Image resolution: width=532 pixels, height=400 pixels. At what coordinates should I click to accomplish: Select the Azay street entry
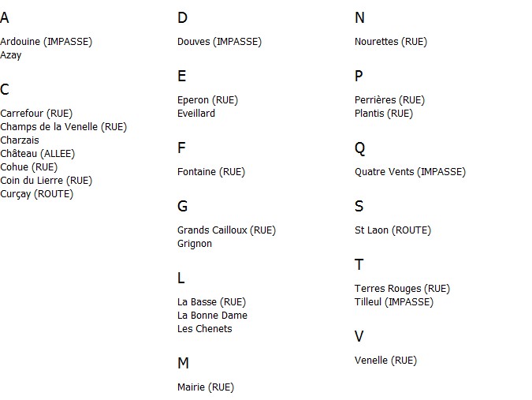[x=11, y=55]
